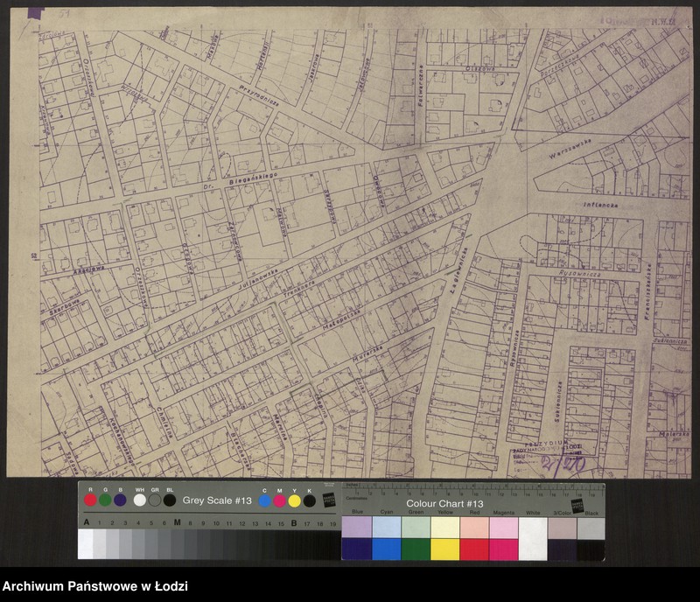The image size is (700, 602).
Task: Choose the dark Green swatch in Colour Chart
Action: (x=415, y=549)
